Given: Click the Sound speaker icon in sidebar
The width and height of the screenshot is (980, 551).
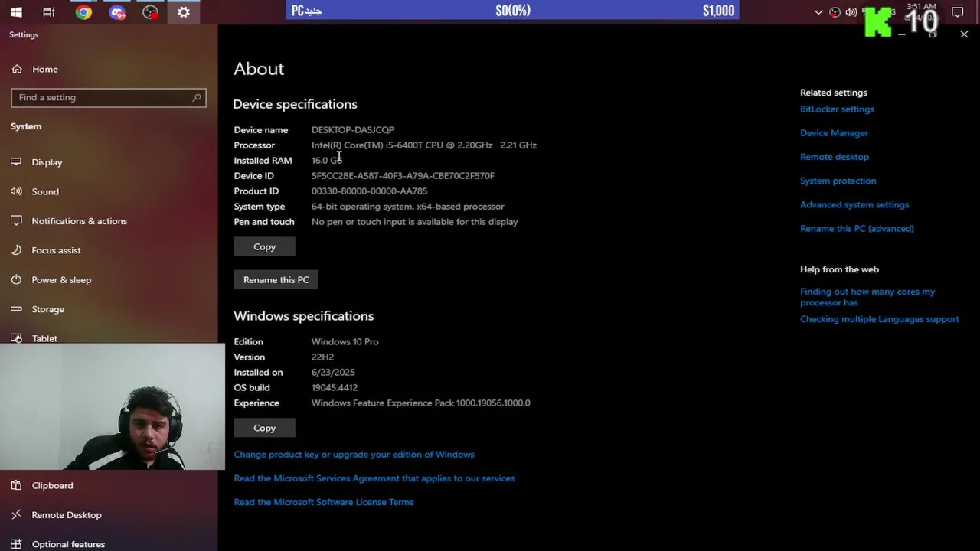Looking at the screenshot, I should (x=16, y=191).
